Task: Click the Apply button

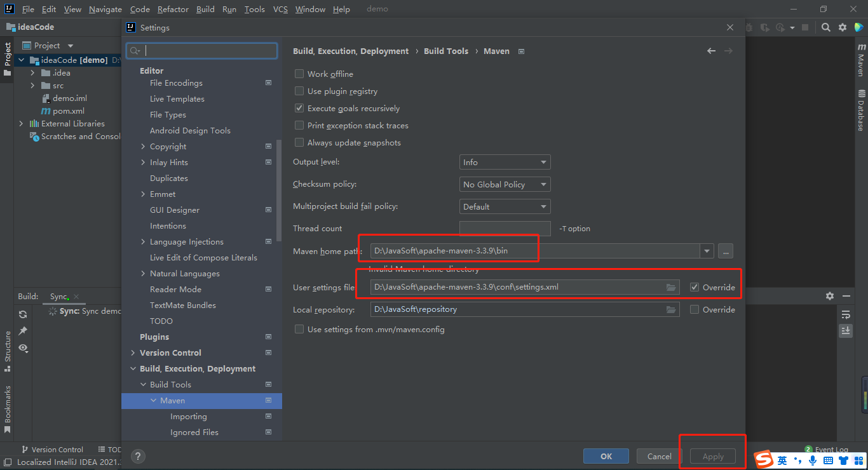Action: tap(713, 456)
